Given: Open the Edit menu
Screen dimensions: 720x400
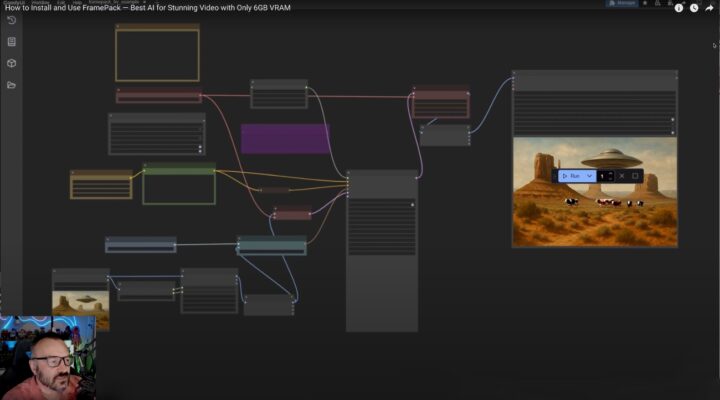Looking at the screenshot, I should point(62,3).
